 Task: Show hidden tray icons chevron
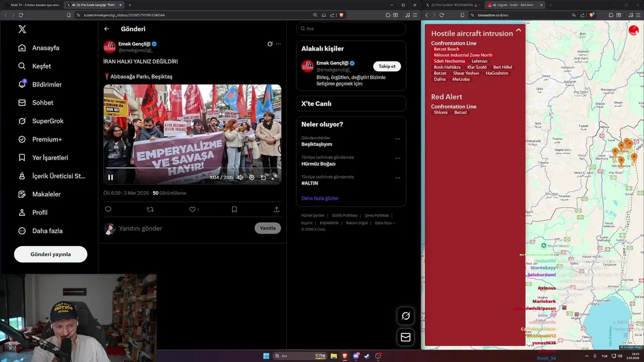coord(587,356)
